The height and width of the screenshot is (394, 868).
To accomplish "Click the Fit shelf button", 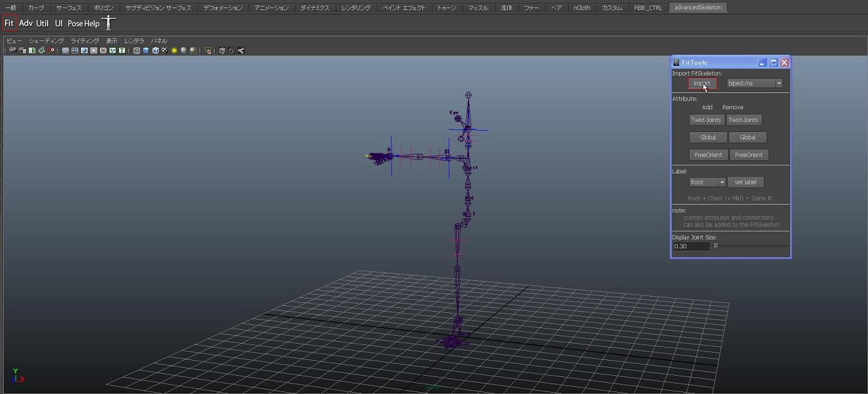I will pos(9,23).
